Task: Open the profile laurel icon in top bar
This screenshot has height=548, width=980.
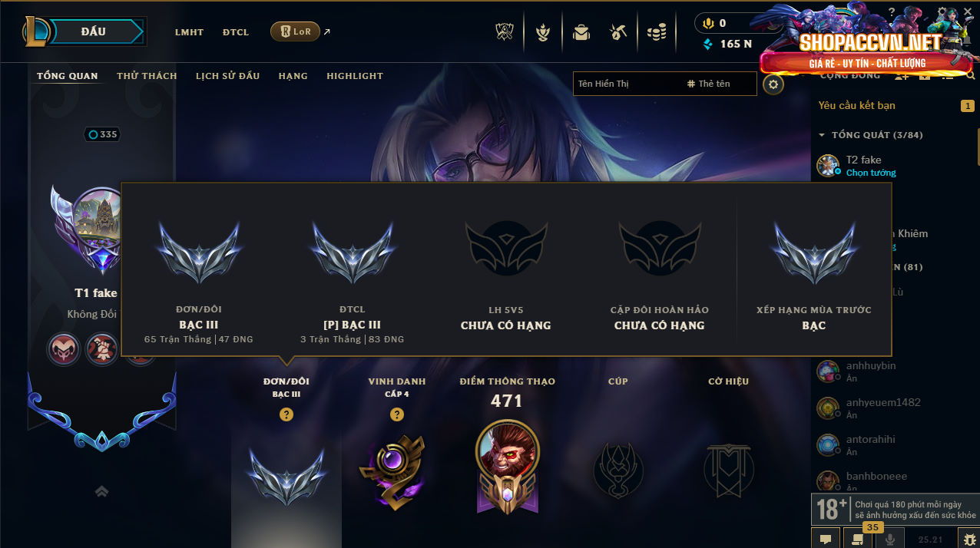Action: coord(543,32)
